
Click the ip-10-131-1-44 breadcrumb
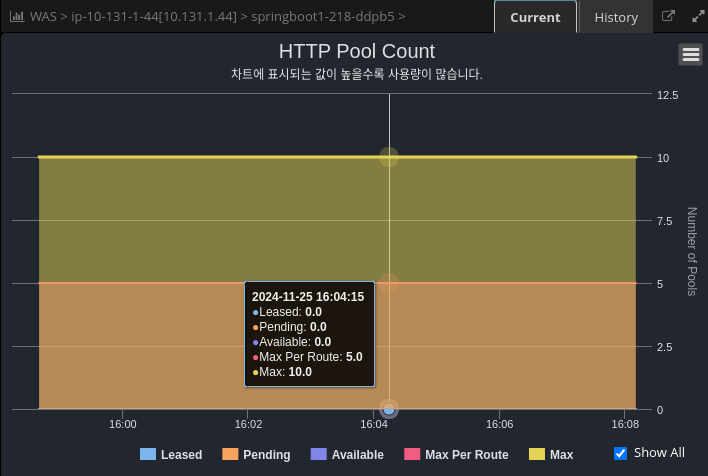pos(154,17)
